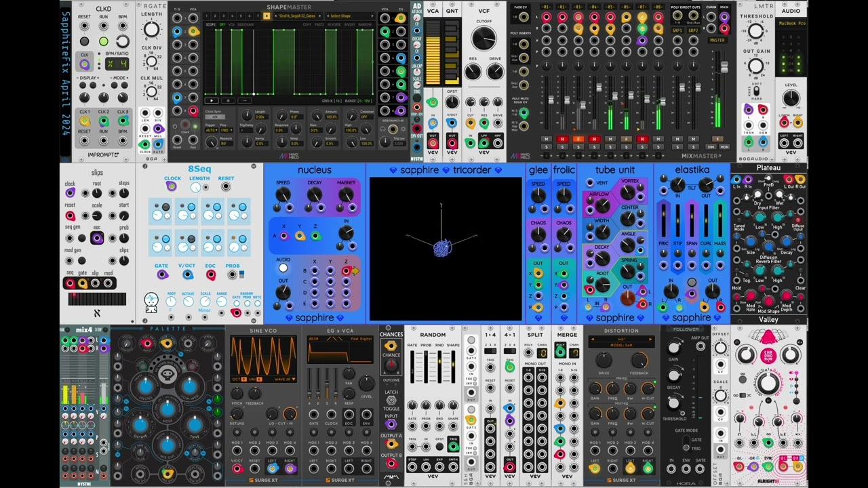Viewport: 868px width, 488px height.
Task: Open the Distortion MODEL: Soft selector
Action: [x=621, y=346]
